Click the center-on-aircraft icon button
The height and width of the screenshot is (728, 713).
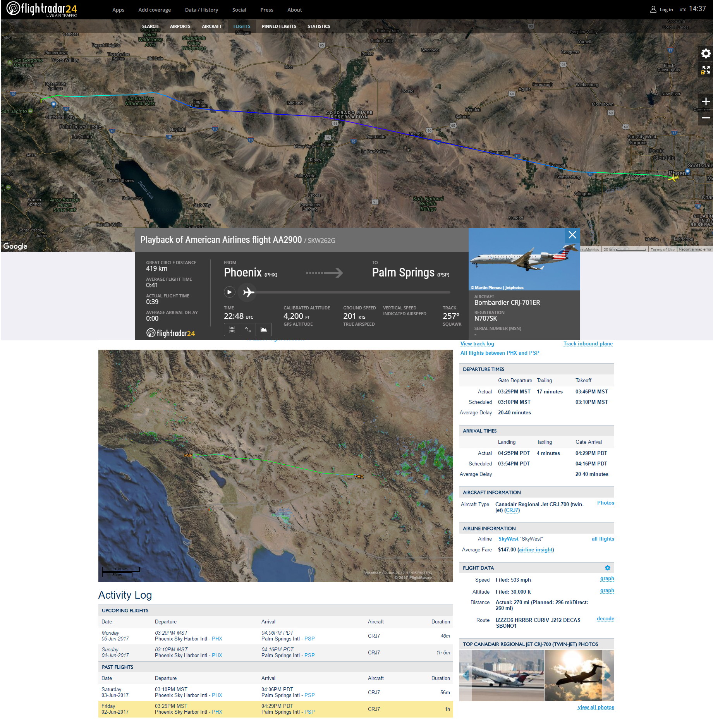pyautogui.click(x=232, y=330)
